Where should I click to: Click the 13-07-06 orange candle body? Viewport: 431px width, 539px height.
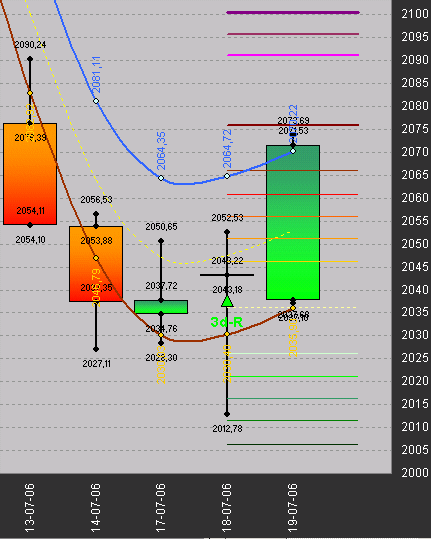pos(30,174)
